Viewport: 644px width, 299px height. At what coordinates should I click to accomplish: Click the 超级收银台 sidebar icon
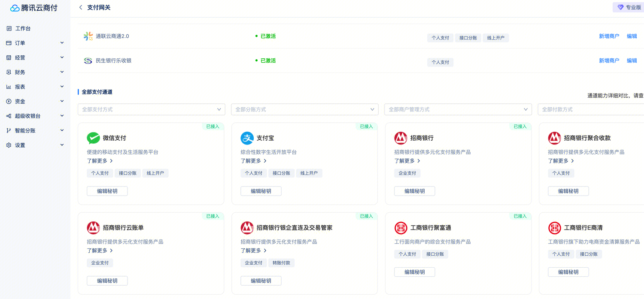coord(9,115)
